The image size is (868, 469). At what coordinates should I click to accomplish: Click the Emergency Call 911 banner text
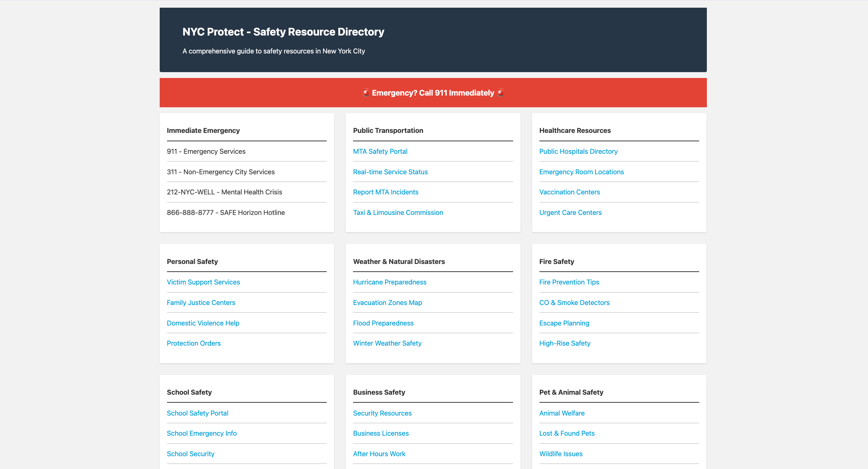click(x=433, y=93)
